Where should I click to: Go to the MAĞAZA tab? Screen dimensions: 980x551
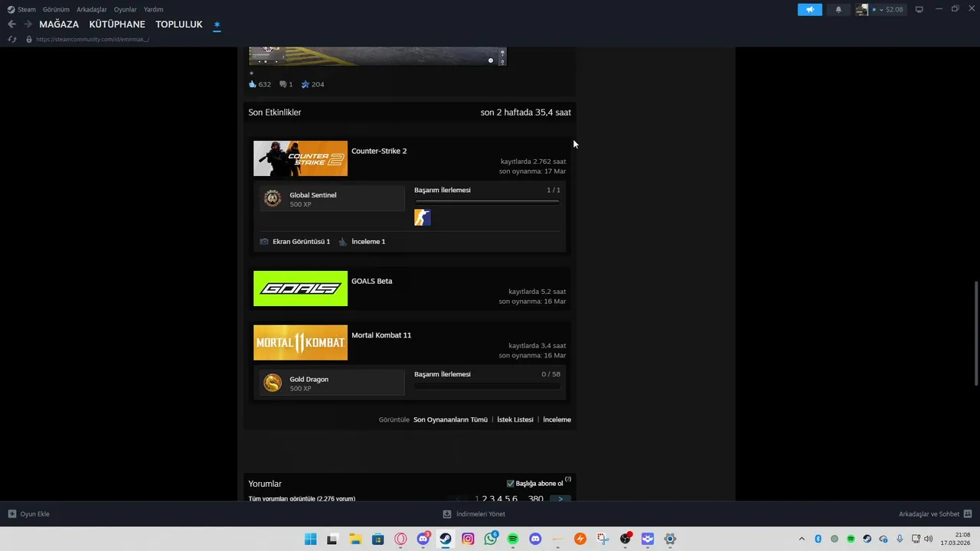59,24
